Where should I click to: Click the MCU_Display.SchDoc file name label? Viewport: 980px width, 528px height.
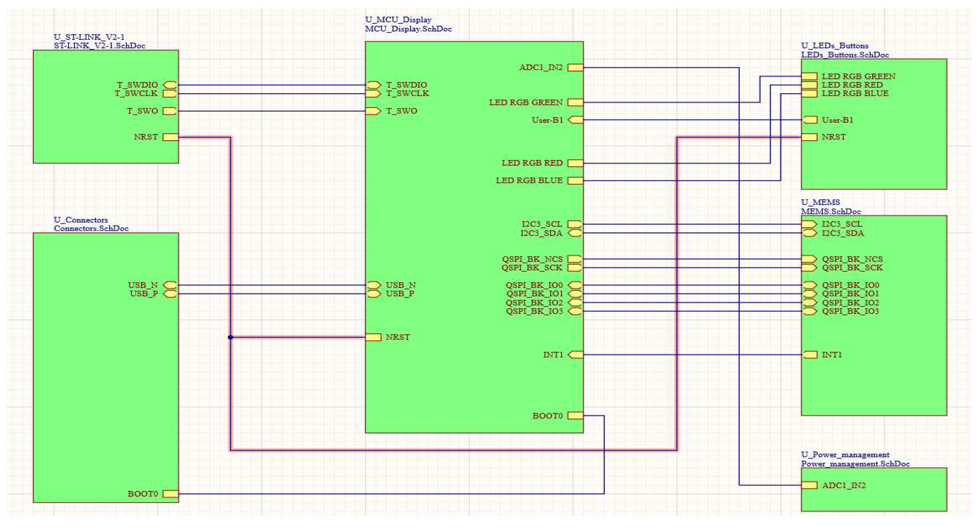point(408,28)
